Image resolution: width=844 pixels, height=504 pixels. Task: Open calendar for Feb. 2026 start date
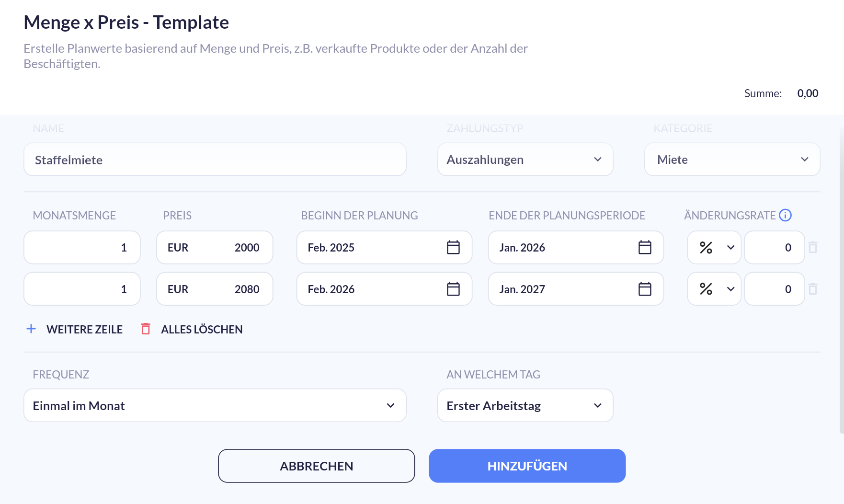pyautogui.click(x=453, y=289)
